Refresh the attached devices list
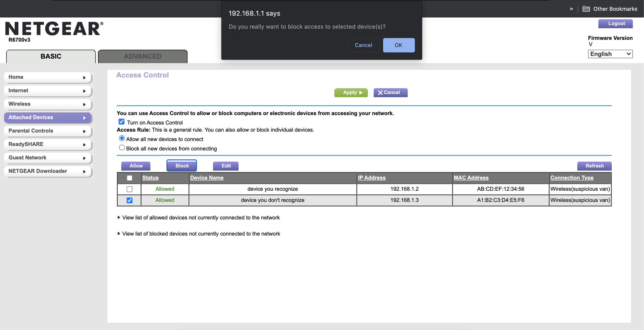Viewport: 644px width, 330px height. [x=594, y=166]
